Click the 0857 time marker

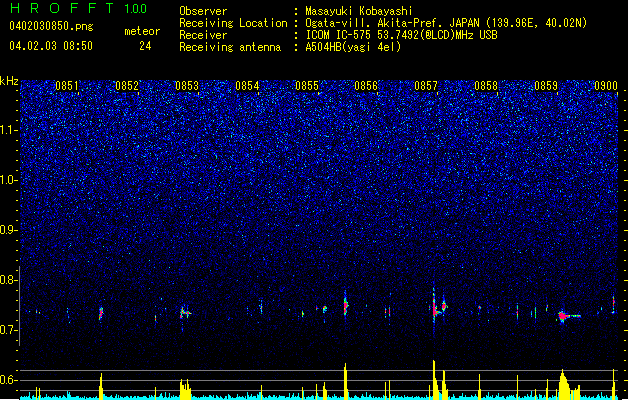tap(426, 86)
